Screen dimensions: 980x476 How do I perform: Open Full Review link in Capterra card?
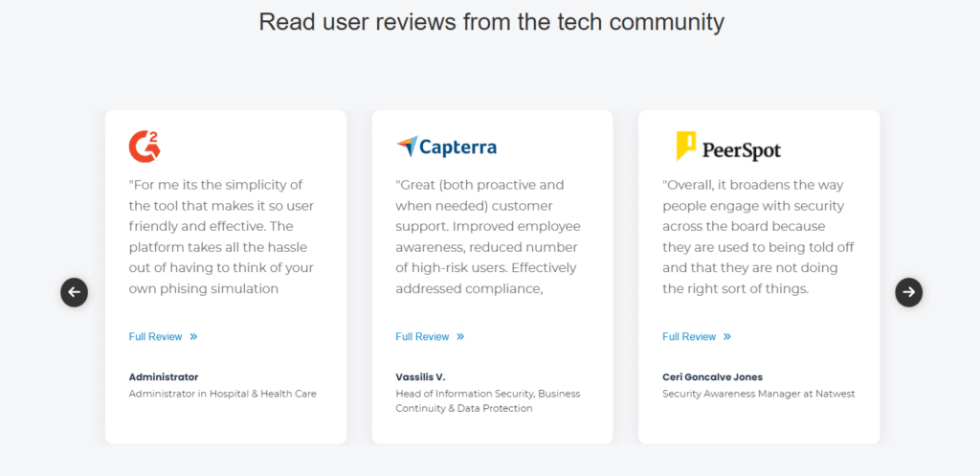422,336
